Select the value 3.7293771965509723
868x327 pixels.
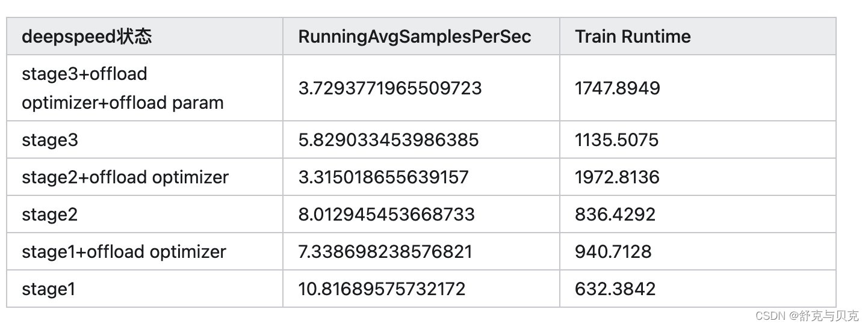coord(390,88)
